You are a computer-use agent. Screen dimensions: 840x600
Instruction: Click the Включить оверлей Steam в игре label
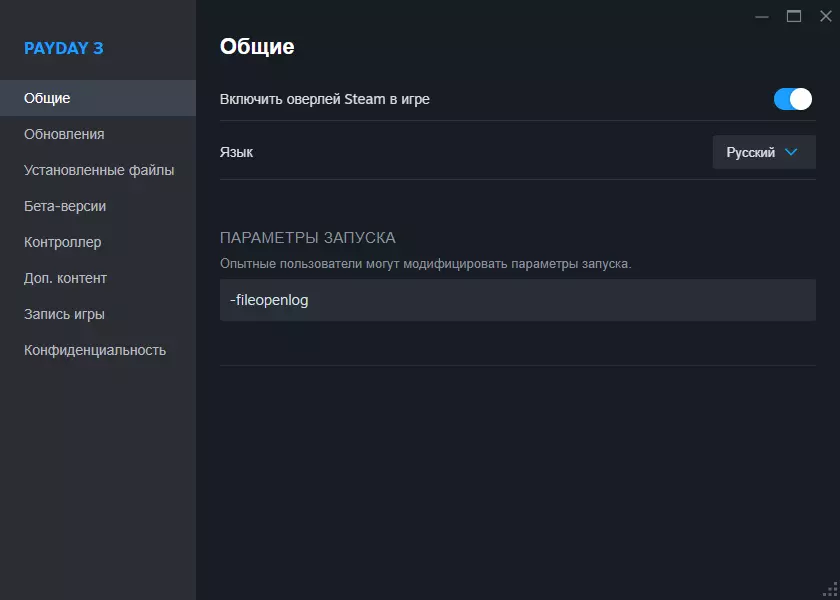click(324, 99)
